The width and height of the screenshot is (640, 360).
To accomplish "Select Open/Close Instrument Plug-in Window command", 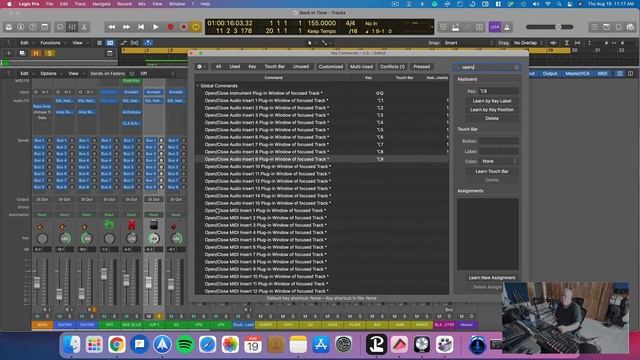I will click(x=322, y=93).
